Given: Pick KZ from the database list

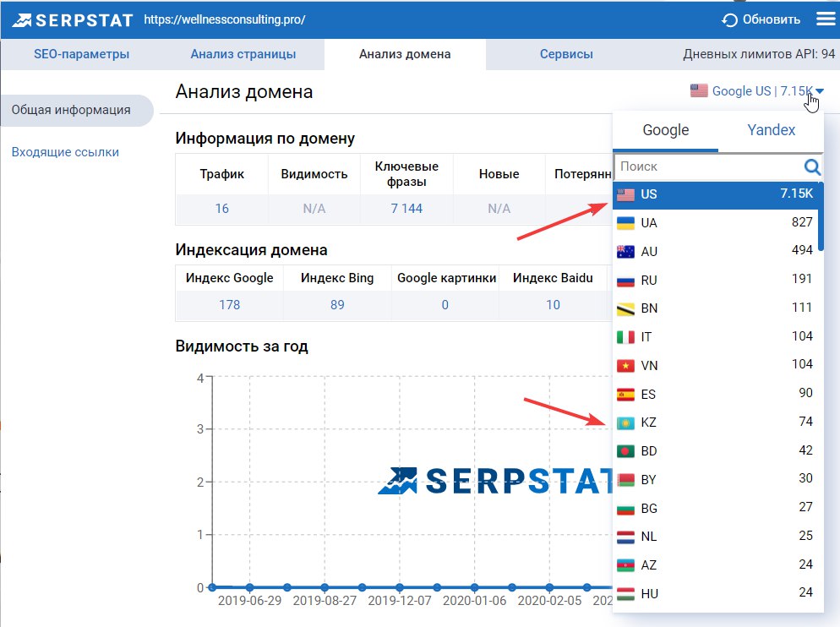Looking at the screenshot, I should (x=715, y=423).
